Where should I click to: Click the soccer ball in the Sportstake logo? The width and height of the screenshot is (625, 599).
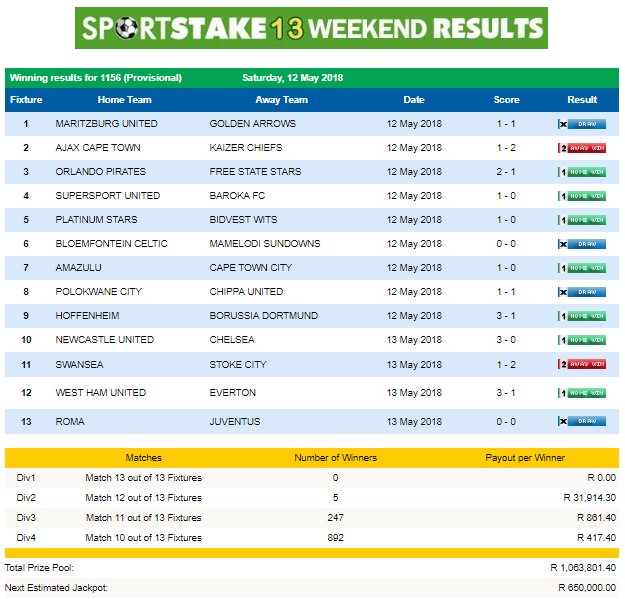pos(126,28)
